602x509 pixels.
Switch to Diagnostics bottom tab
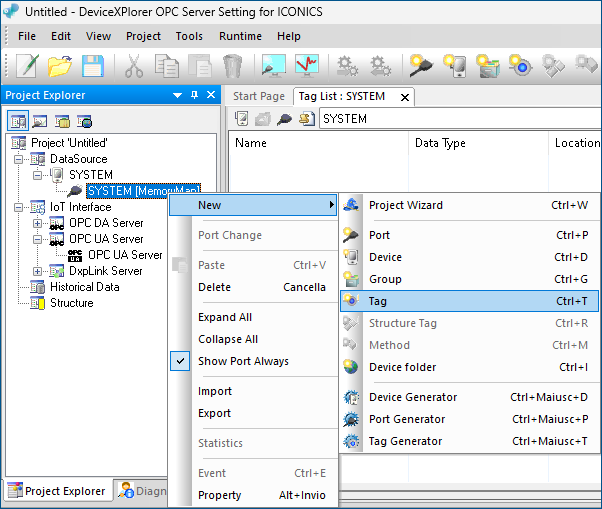(143, 491)
